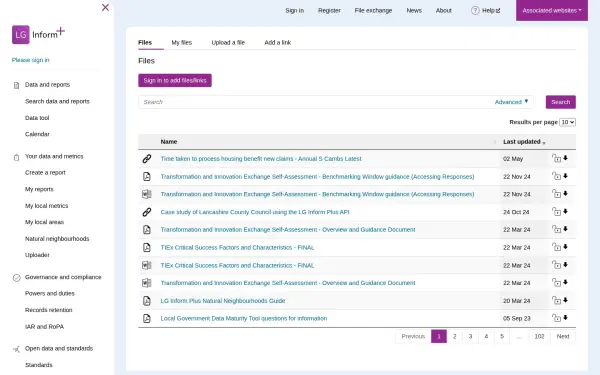Open Data tool in the sidebar

[37, 118]
